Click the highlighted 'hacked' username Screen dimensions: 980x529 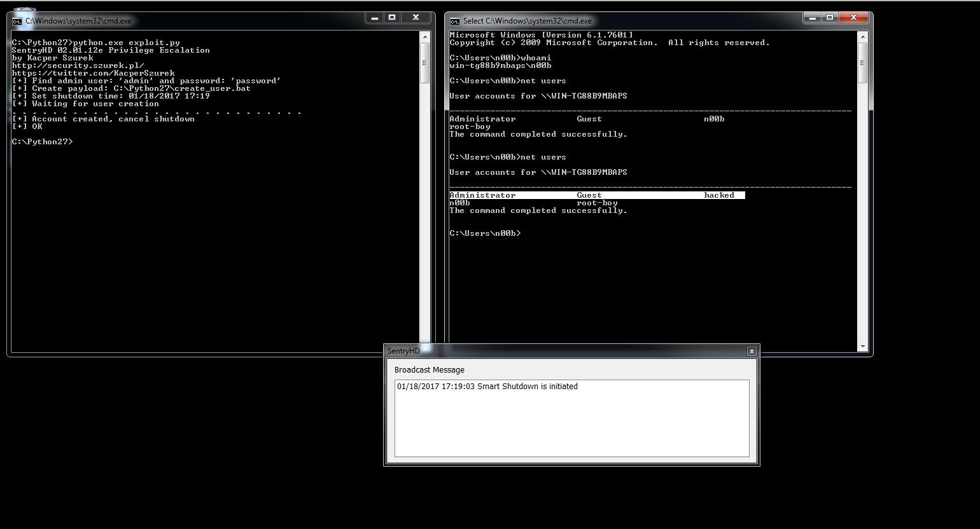pyautogui.click(x=719, y=195)
